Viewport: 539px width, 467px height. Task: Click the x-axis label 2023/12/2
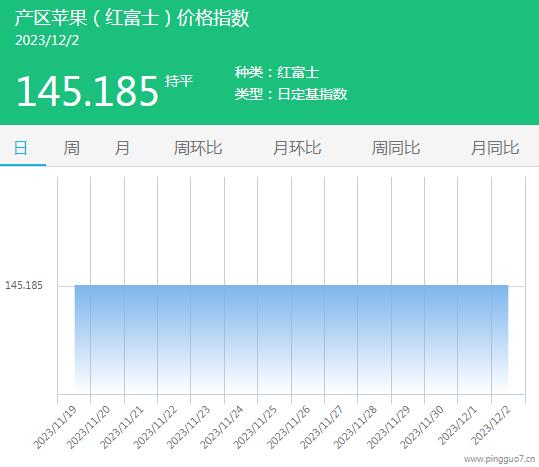491,425
